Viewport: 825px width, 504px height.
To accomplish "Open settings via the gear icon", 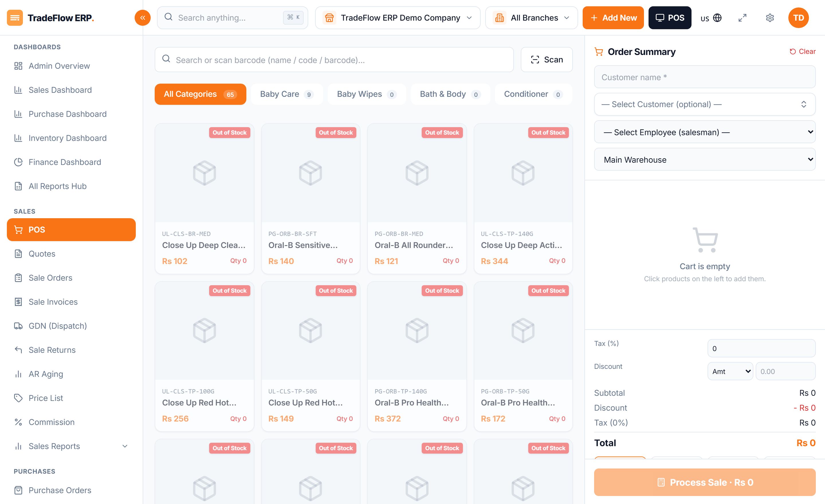I will [770, 18].
